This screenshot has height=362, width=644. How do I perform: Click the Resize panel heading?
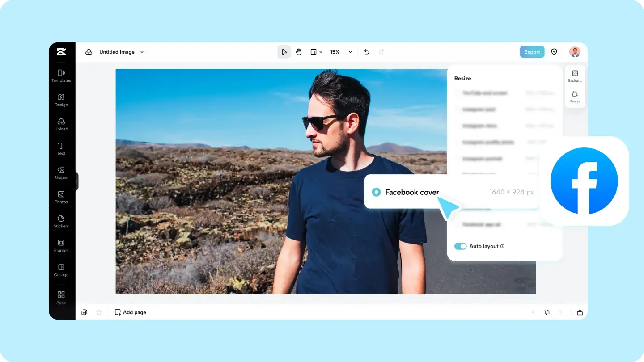[x=462, y=78]
